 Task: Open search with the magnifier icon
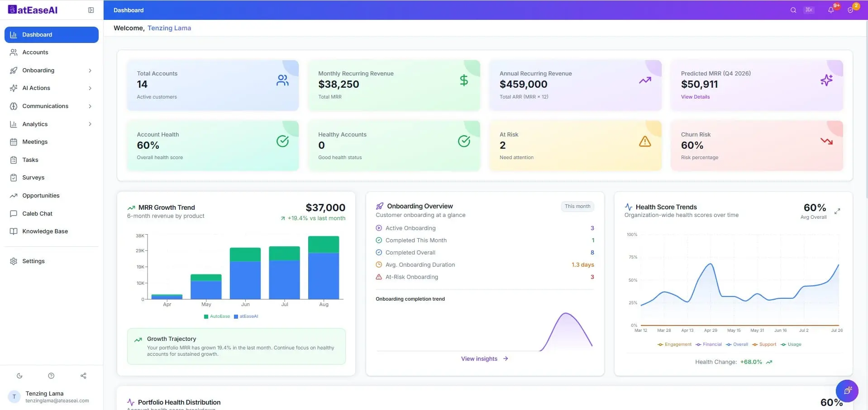[x=793, y=10]
